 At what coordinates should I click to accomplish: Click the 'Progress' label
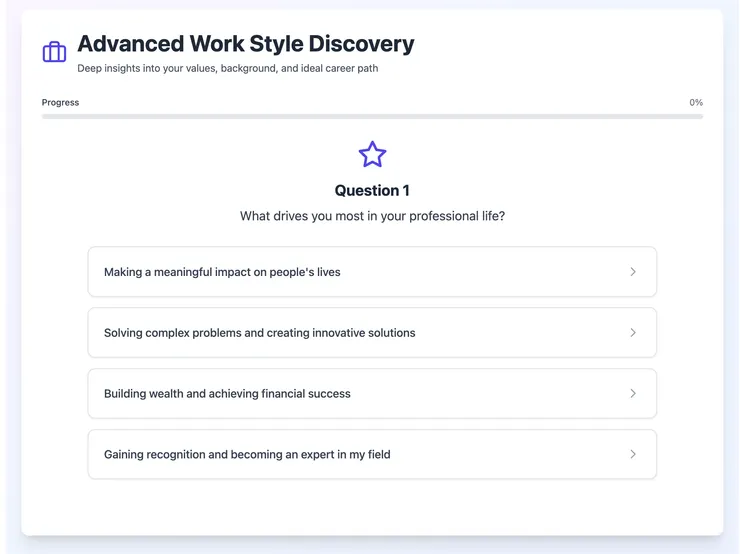(x=60, y=103)
